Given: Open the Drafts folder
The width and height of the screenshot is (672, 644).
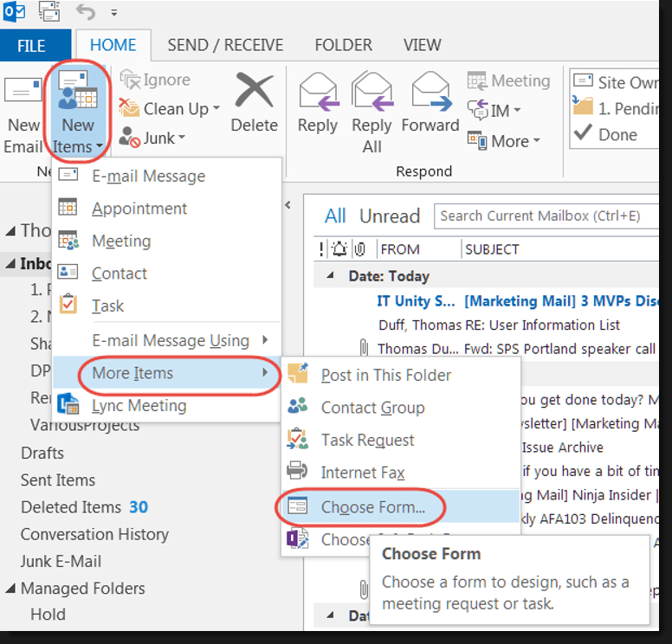Looking at the screenshot, I should [42, 453].
